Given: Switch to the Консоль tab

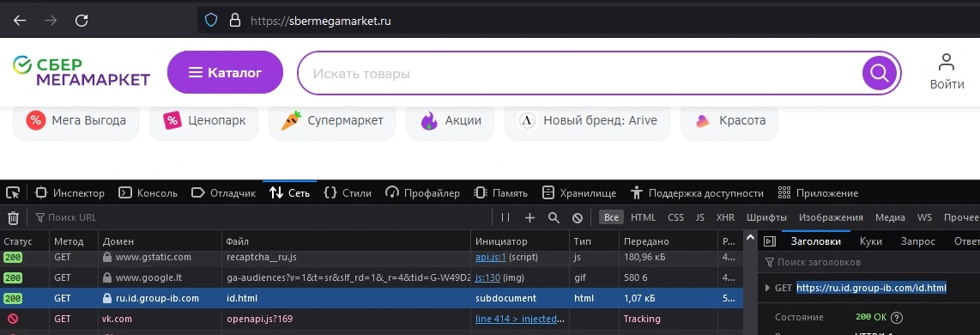Looking at the screenshot, I should (148, 193).
